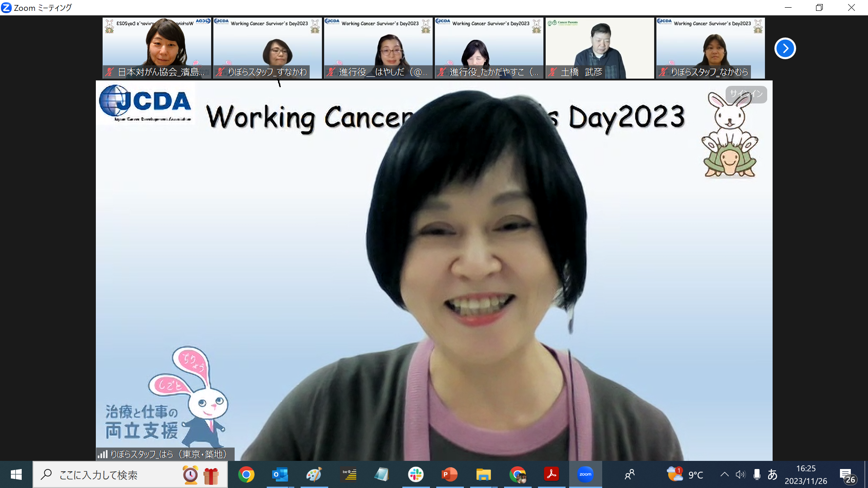
Task: Open the volume speaker control
Action: 740,474
